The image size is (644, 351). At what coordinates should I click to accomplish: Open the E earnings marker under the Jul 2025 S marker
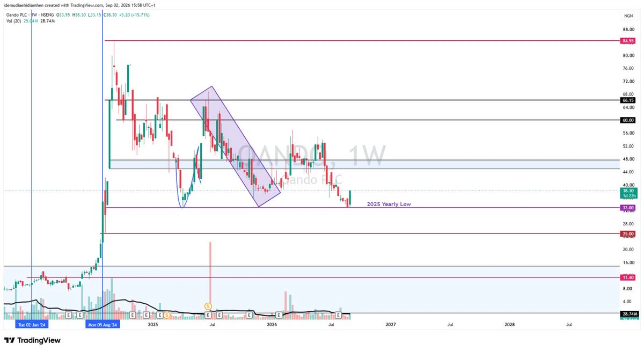coord(208,314)
